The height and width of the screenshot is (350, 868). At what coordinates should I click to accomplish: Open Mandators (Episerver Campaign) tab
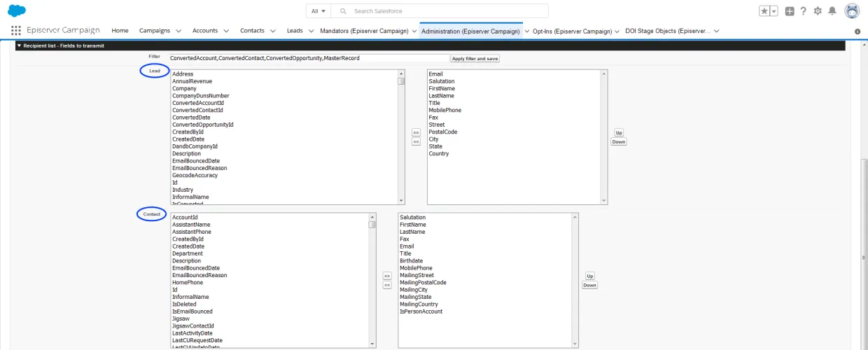(x=364, y=31)
